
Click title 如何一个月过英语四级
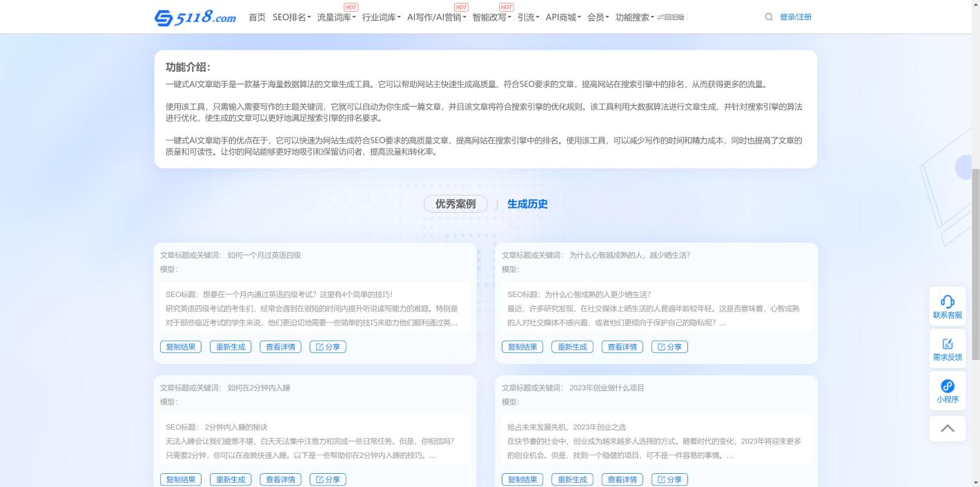264,255
